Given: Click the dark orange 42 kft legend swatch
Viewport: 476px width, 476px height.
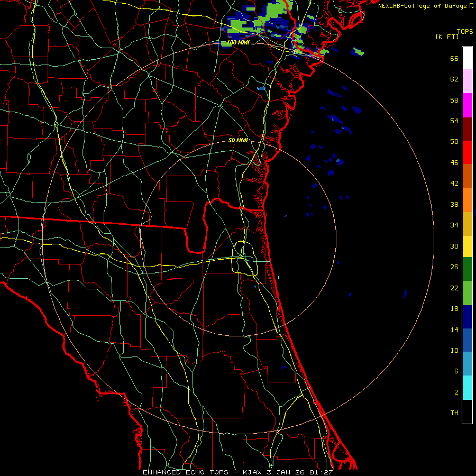Looking at the screenshot, I should (x=467, y=176).
